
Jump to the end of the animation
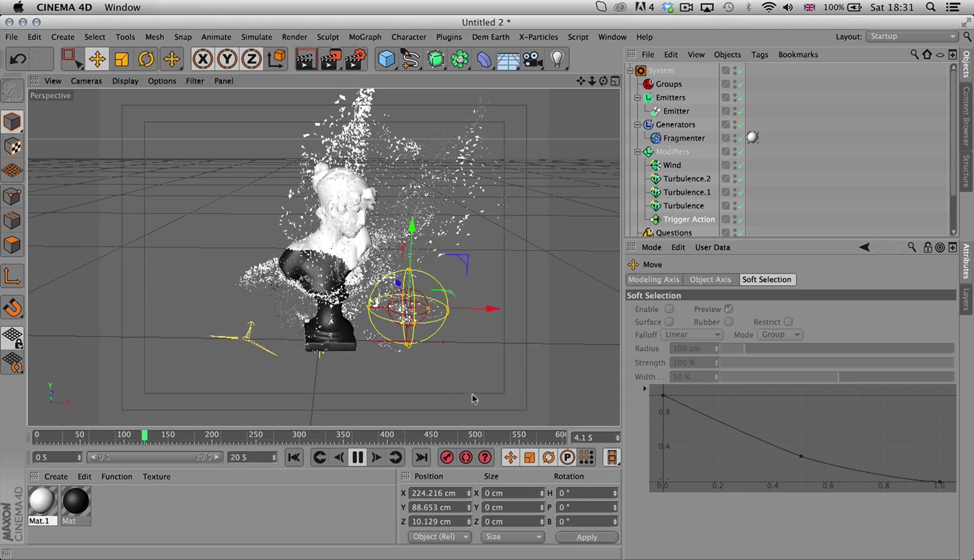click(x=421, y=458)
